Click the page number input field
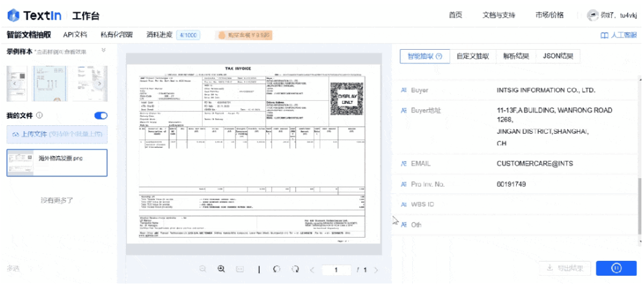The width and height of the screenshot is (644, 288). point(336,270)
